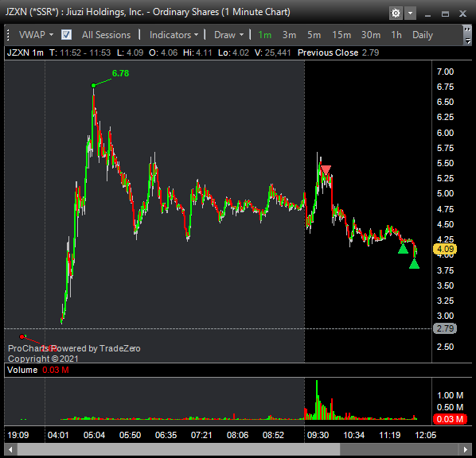Click the All Sessions button
This screenshot has height=458, width=476.
pos(106,35)
